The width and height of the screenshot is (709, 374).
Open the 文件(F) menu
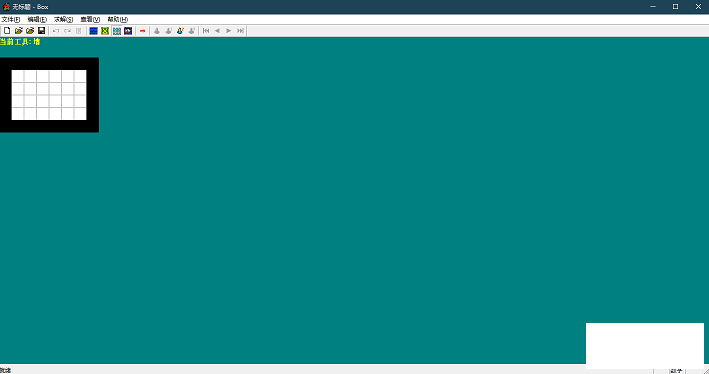point(10,19)
